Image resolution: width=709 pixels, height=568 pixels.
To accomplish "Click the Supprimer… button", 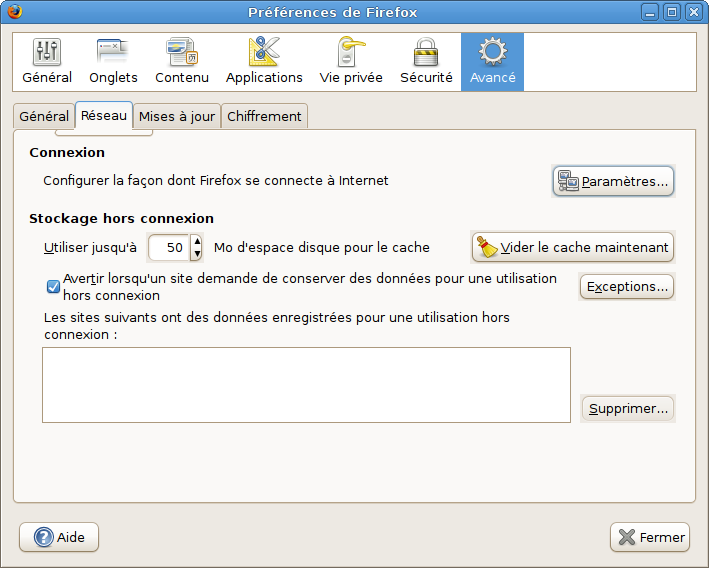I will pos(628,409).
